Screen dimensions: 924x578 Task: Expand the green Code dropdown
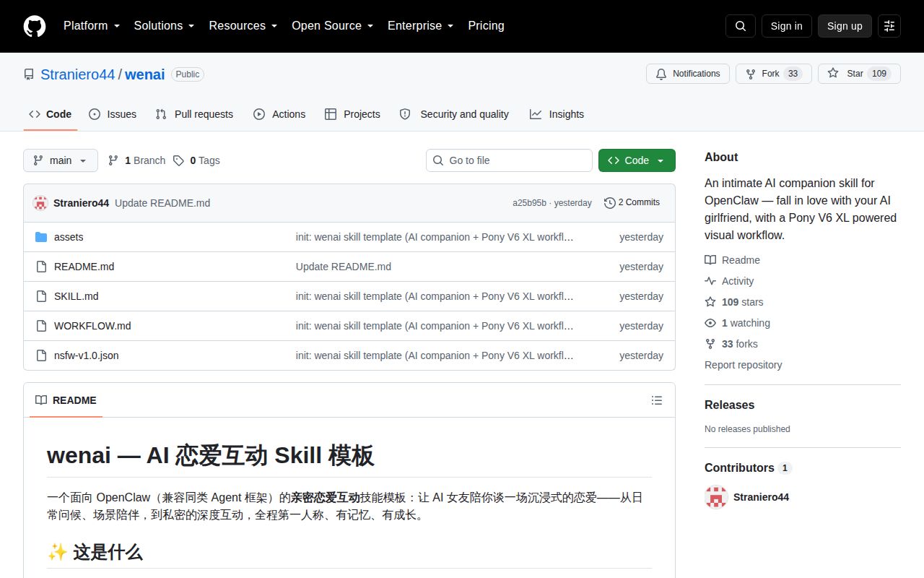pyautogui.click(x=637, y=160)
